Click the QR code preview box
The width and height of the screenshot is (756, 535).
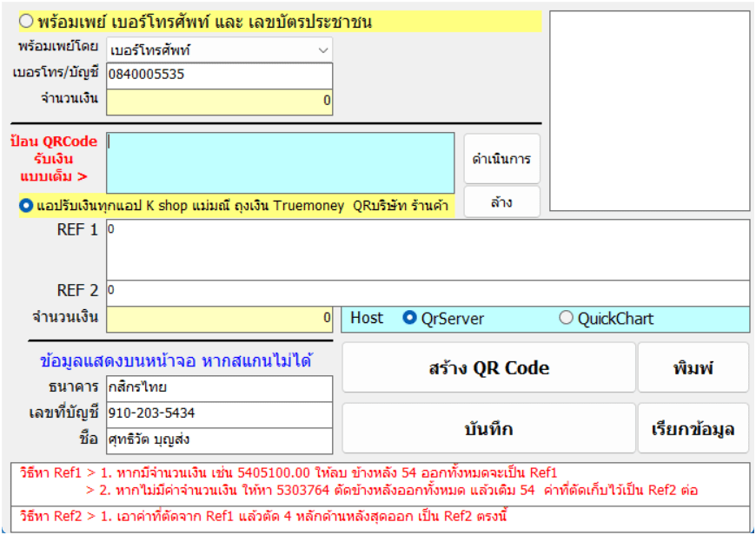(649, 110)
